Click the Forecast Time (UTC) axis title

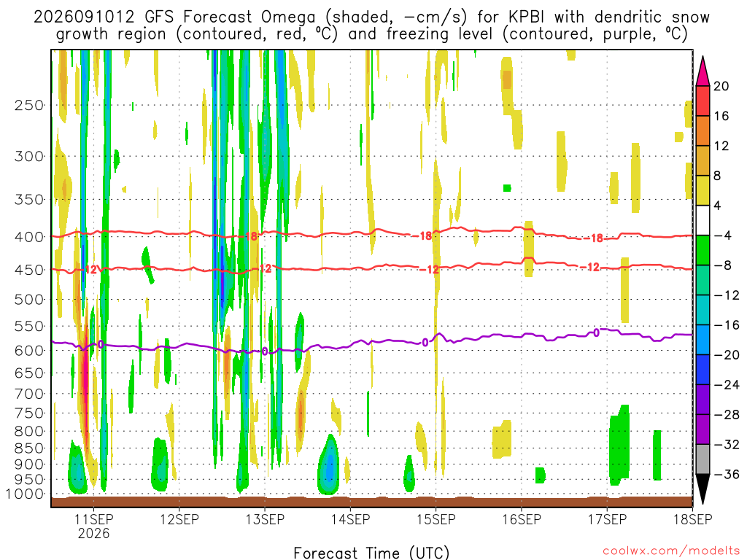click(371, 553)
